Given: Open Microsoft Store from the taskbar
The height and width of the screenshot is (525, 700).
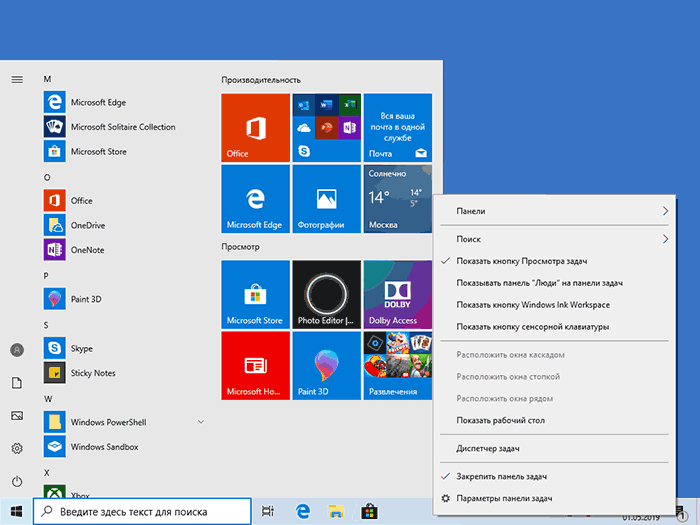Looking at the screenshot, I should [369, 511].
